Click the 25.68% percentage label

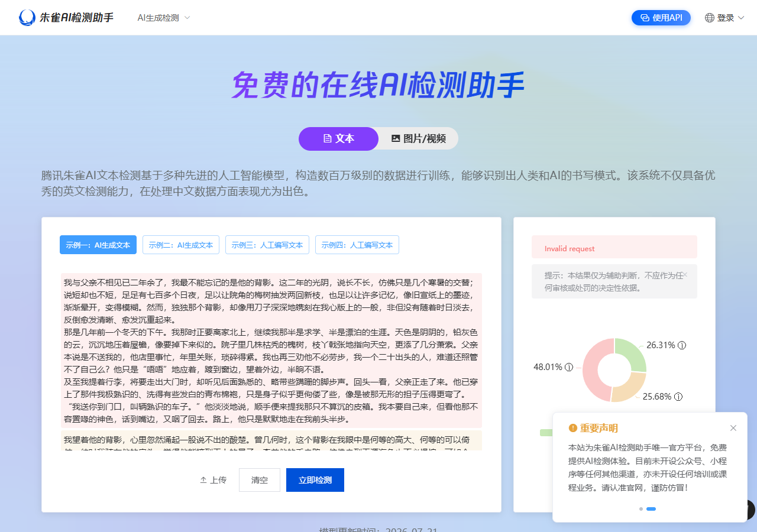click(657, 397)
